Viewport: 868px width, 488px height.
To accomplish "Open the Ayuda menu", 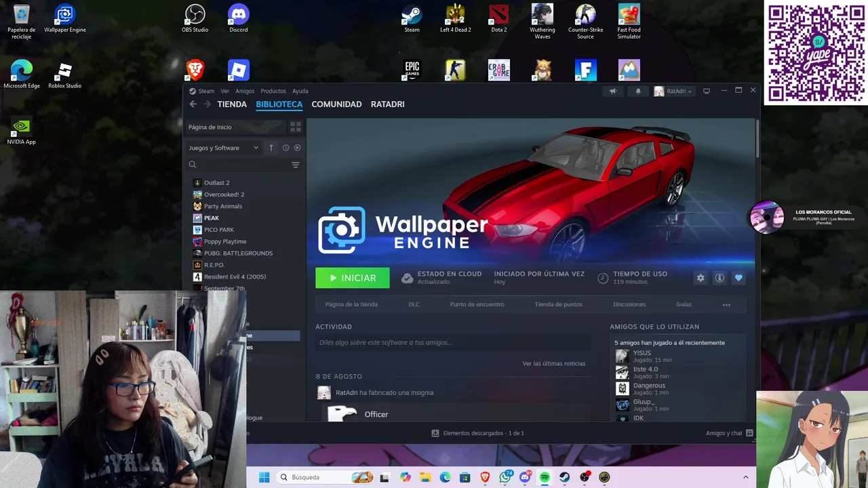I will [x=300, y=91].
